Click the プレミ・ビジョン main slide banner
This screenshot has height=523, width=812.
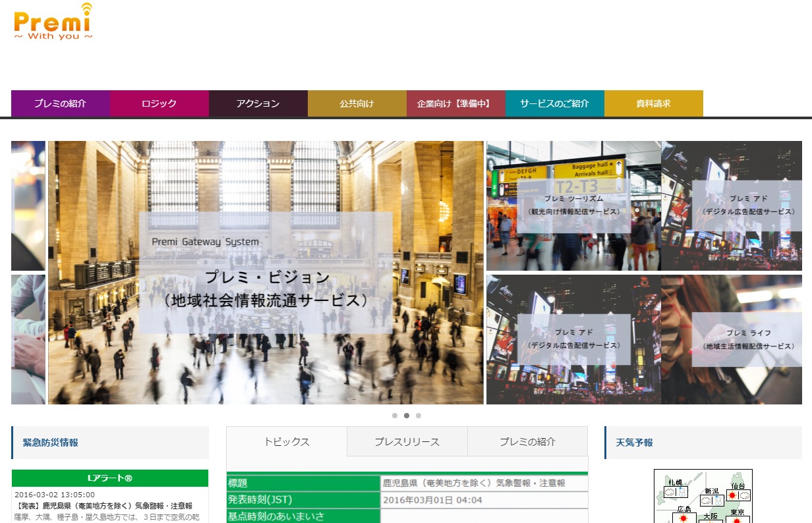[266, 272]
